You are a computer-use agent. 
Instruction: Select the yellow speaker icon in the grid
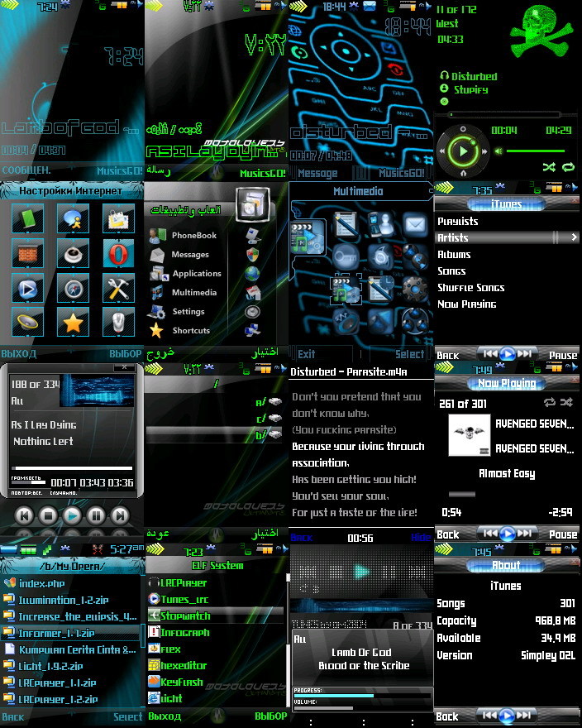tap(28, 322)
